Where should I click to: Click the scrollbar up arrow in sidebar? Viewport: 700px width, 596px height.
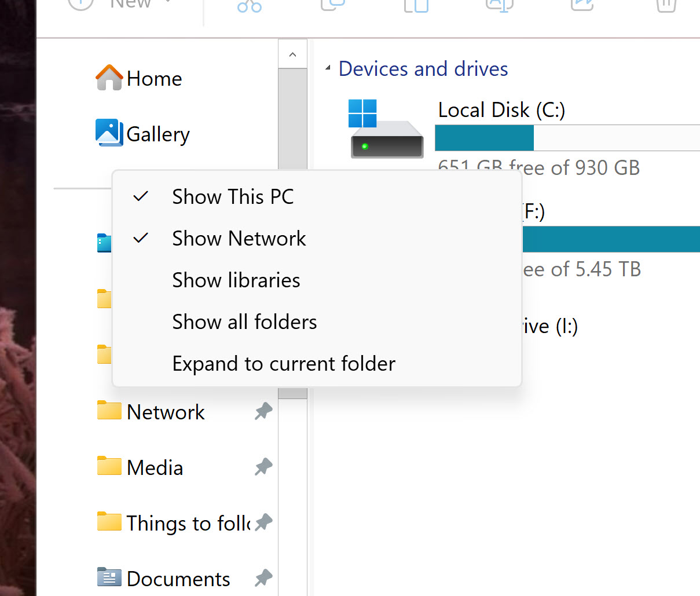292,53
